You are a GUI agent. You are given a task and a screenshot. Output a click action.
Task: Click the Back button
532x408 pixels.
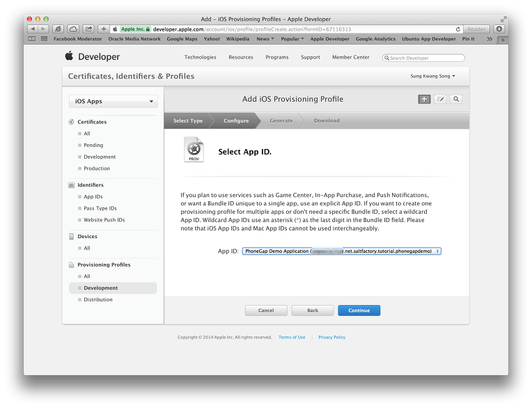pos(313,311)
